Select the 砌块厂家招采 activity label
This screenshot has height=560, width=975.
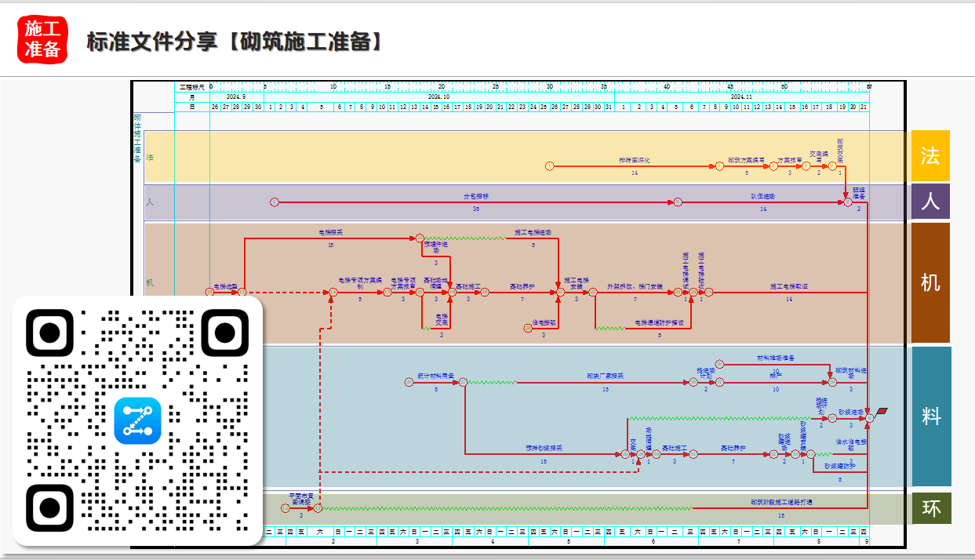coord(605,376)
